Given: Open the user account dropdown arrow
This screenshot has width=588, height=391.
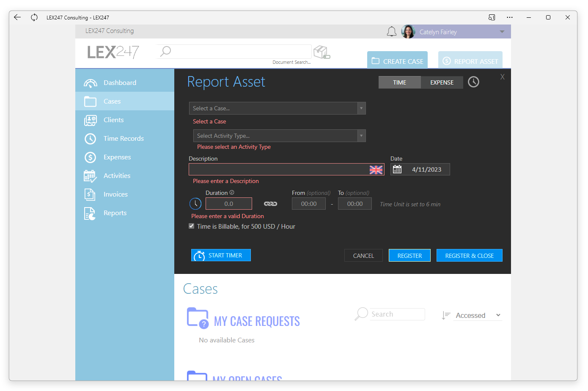Looking at the screenshot, I should 502,32.
